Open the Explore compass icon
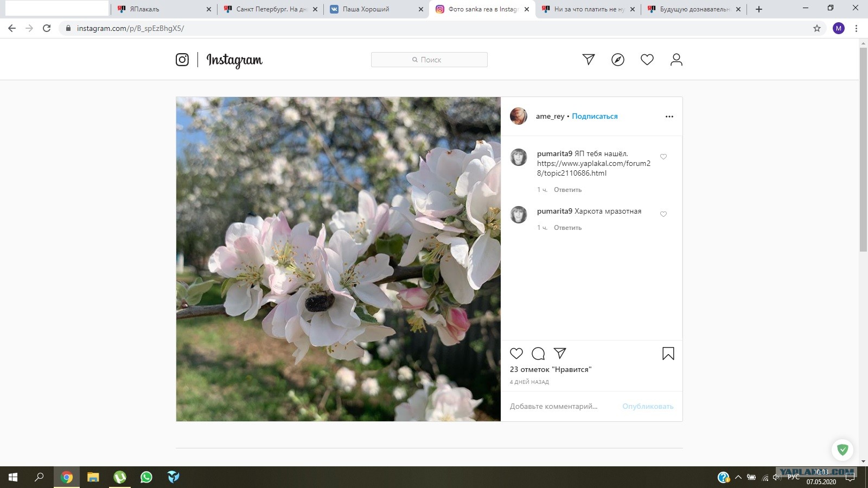Viewport: 868px width, 488px height. click(x=618, y=60)
